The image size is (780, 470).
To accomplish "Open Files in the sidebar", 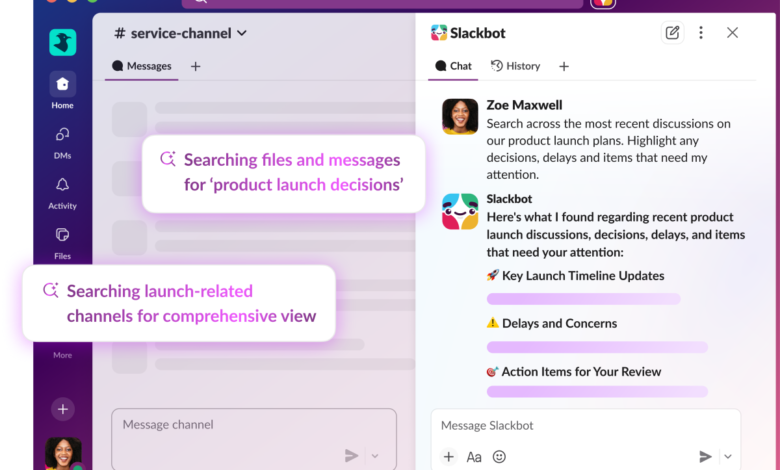I will [63, 243].
